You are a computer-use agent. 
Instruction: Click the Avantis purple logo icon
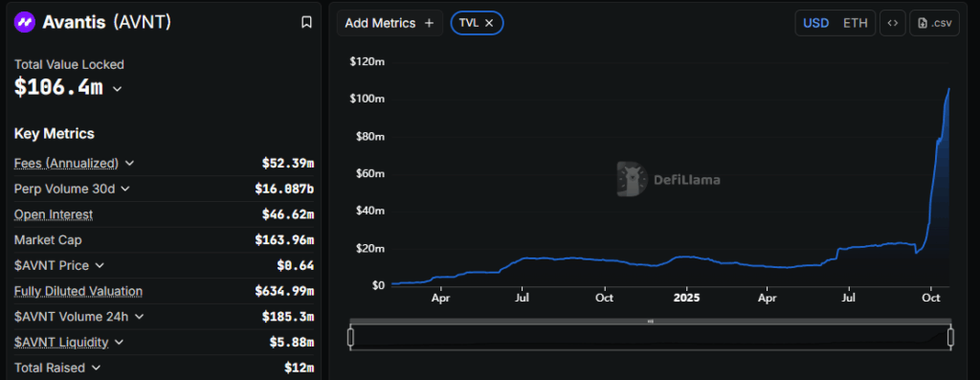coord(25,23)
